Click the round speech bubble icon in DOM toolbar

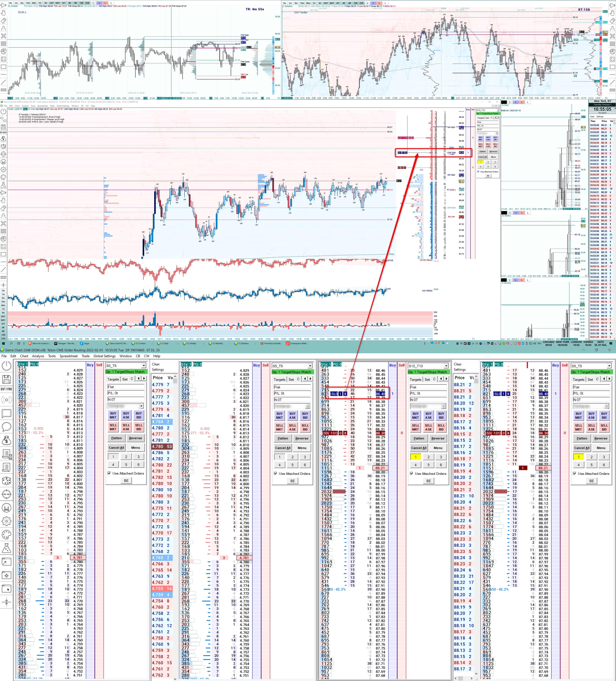(6, 426)
